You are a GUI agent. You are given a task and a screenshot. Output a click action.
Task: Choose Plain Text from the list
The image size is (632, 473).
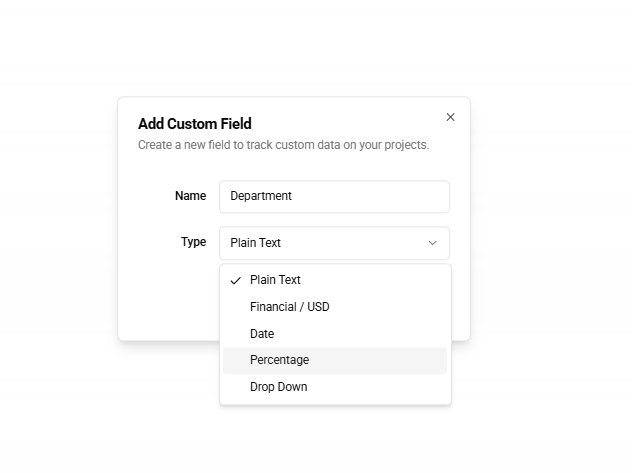[275, 280]
